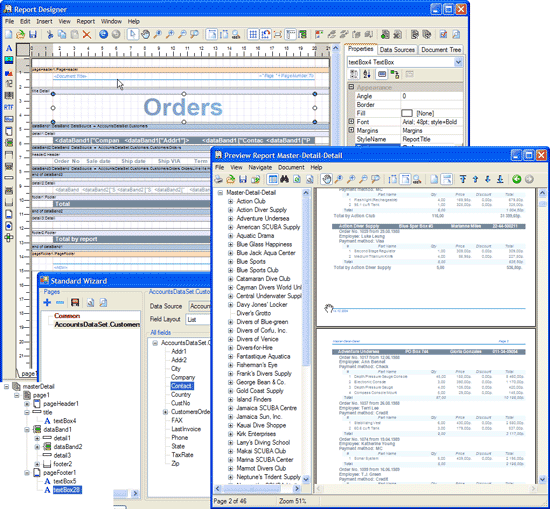Click the Alphabetical sort icon in Properties panel
The height and width of the screenshot is (509, 550).
(367, 74)
